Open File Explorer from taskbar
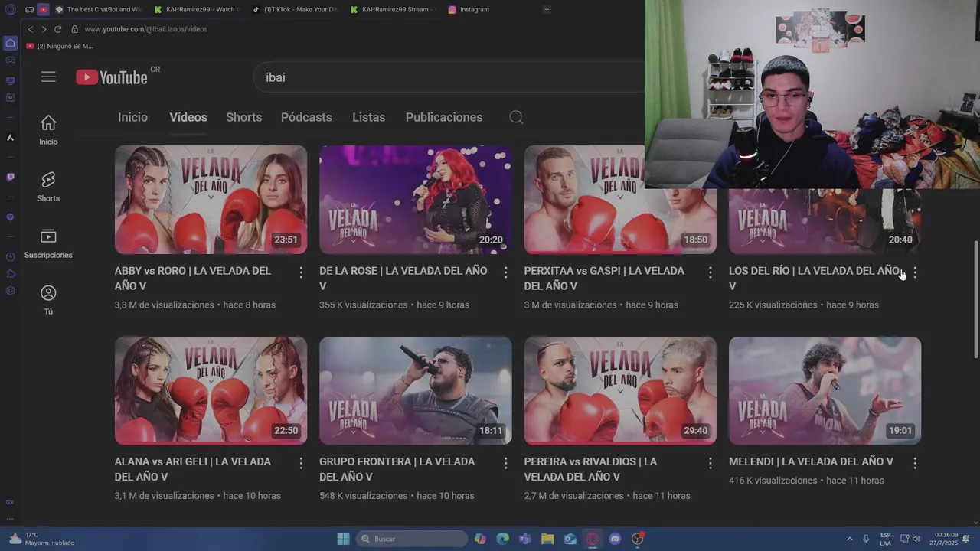Image resolution: width=980 pixels, height=551 pixels. [x=547, y=539]
